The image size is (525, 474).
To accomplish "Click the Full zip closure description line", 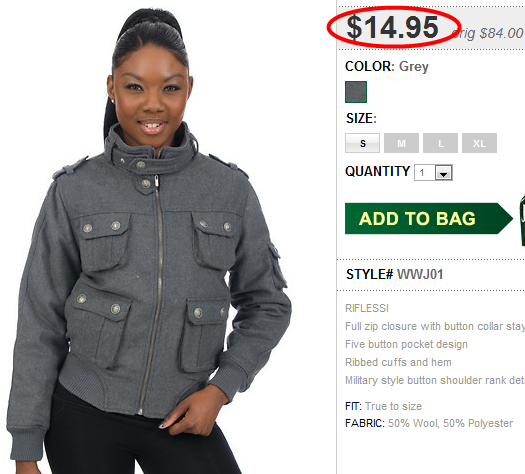I will (435, 326).
